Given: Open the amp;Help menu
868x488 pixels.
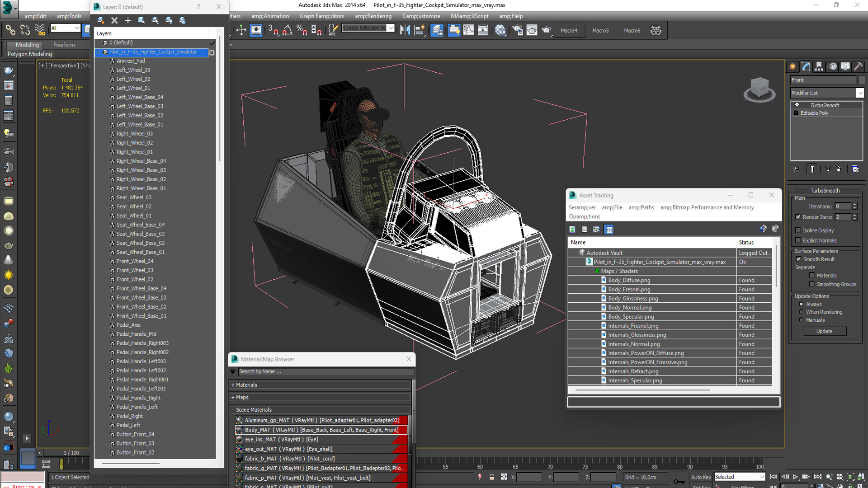Looking at the screenshot, I should tap(511, 16).
